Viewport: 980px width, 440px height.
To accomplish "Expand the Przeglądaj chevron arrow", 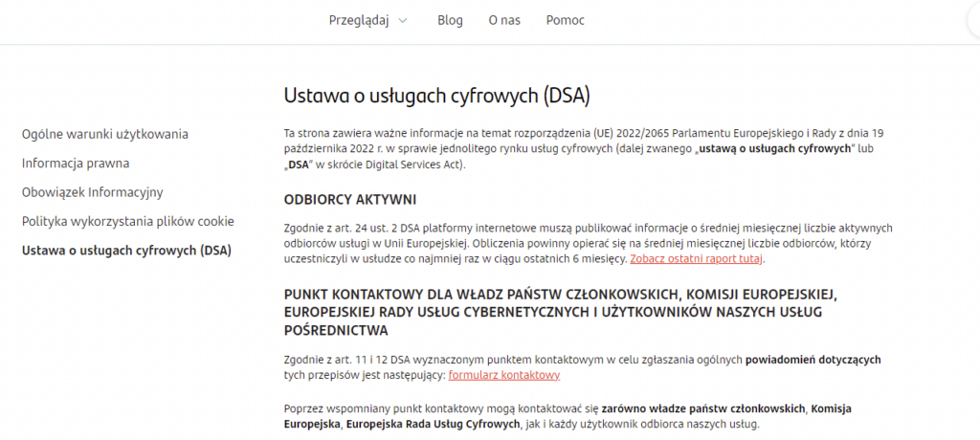I will (x=402, y=21).
